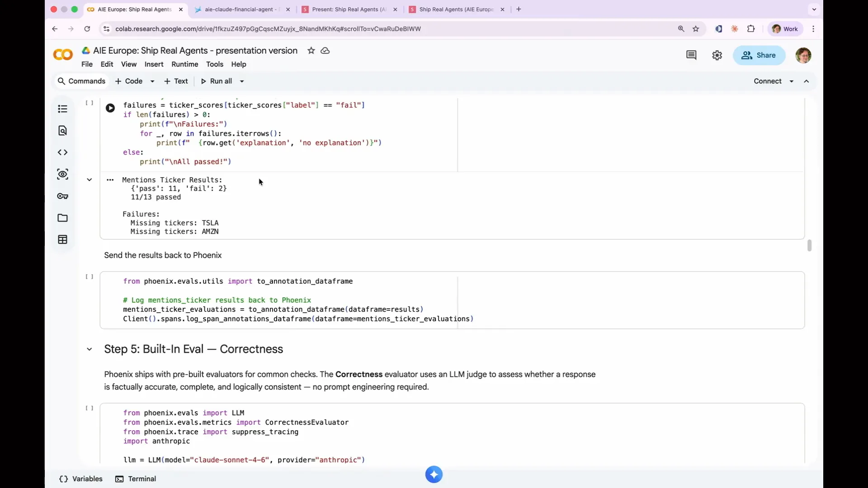The height and width of the screenshot is (488, 868).
Task: Open the browser extensions puzzle icon
Action: pyautogui.click(x=751, y=29)
